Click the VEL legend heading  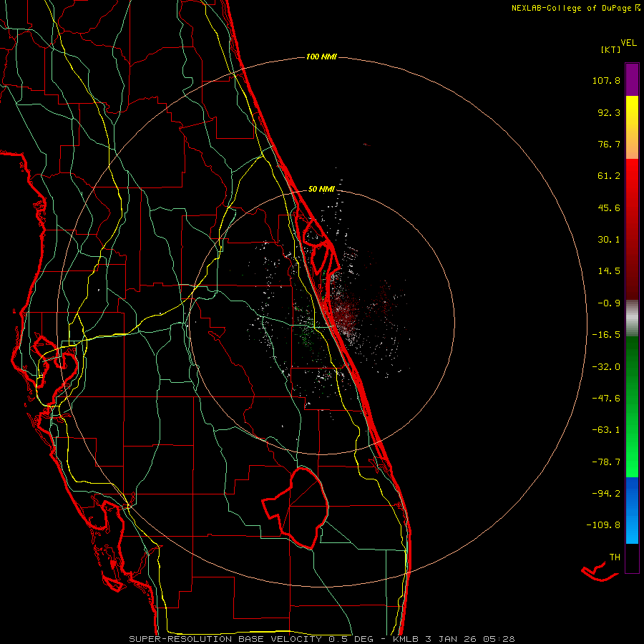(x=628, y=42)
